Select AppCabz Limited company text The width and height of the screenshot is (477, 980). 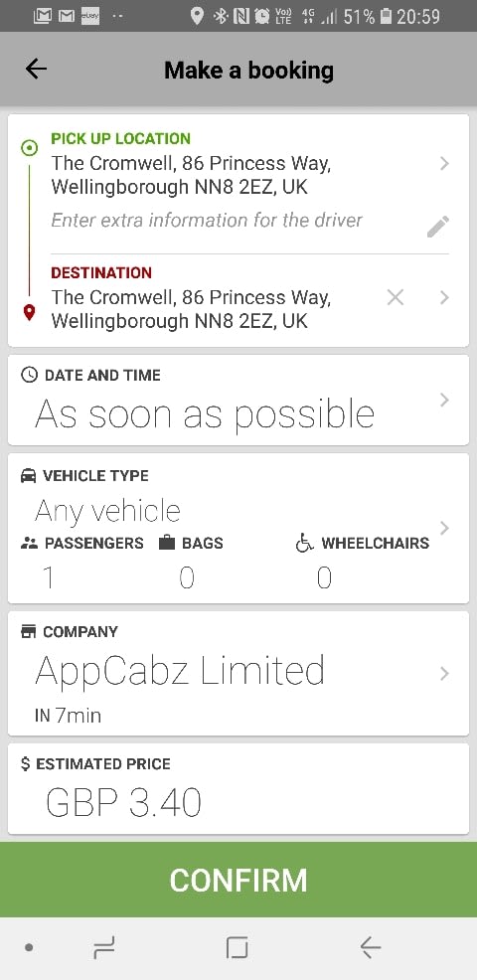click(x=180, y=670)
